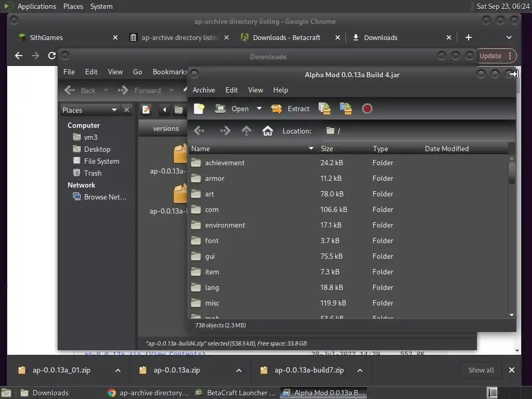Click Show all downloads button
The height and width of the screenshot is (399, 532).
(x=481, y=370)
